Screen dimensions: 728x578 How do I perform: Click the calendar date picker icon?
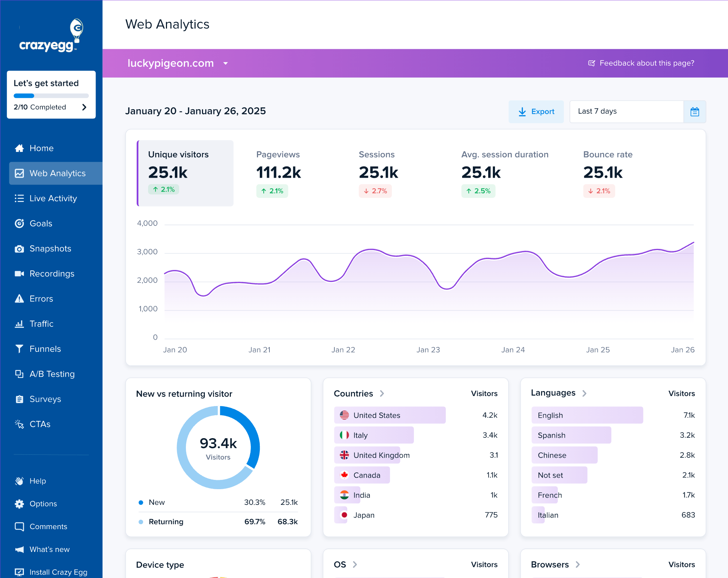(x=694, y=112)
